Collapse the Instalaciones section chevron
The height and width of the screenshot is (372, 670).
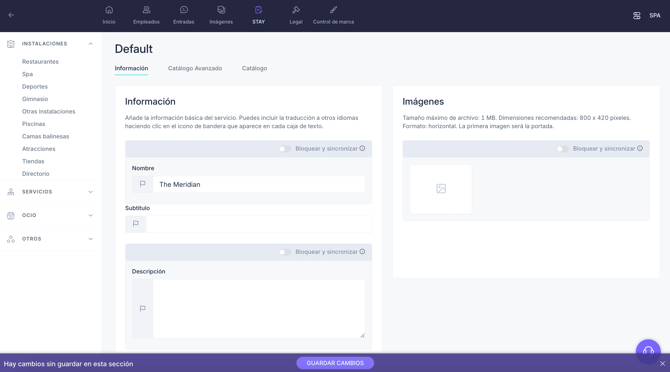pos(91,44)
